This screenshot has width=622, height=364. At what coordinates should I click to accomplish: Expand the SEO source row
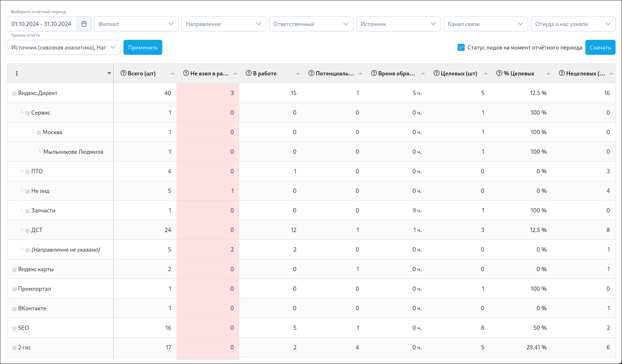click(x=15, y=328)
